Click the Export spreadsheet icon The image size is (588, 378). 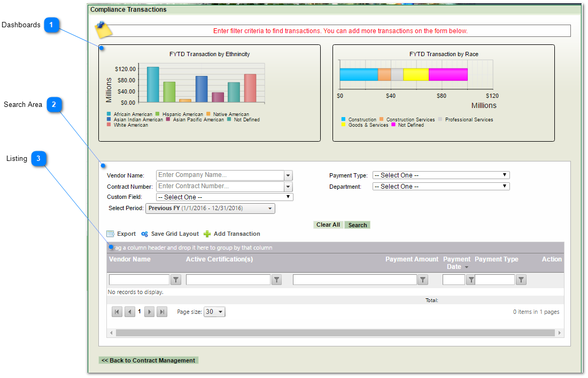pos(111,234)
